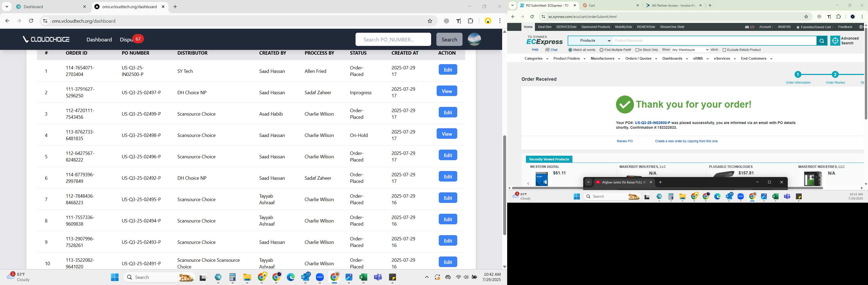Open Calculator from the main taskbar
Viewport: 868px width, 285px height.
(x=232, y=277)
